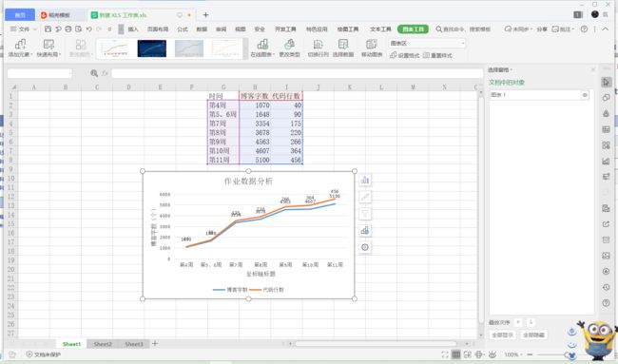
Task: Click the chart style brush button beside chart
Action: [365, 197]
